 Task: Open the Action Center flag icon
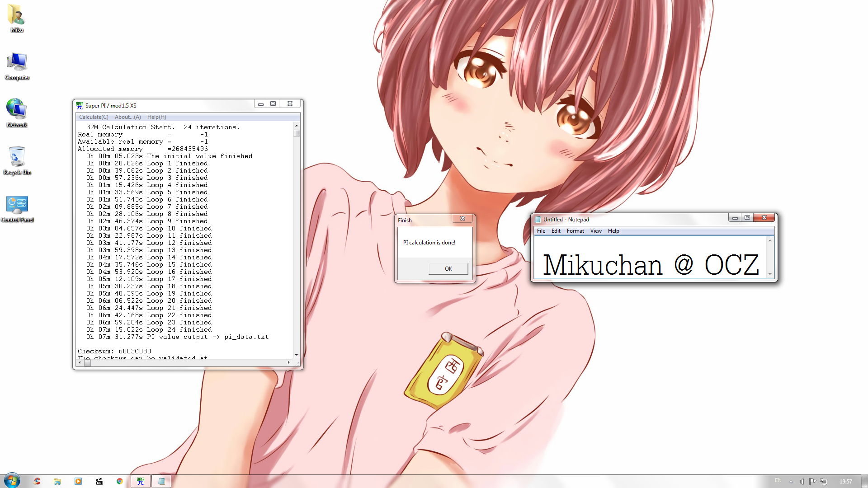812,482
